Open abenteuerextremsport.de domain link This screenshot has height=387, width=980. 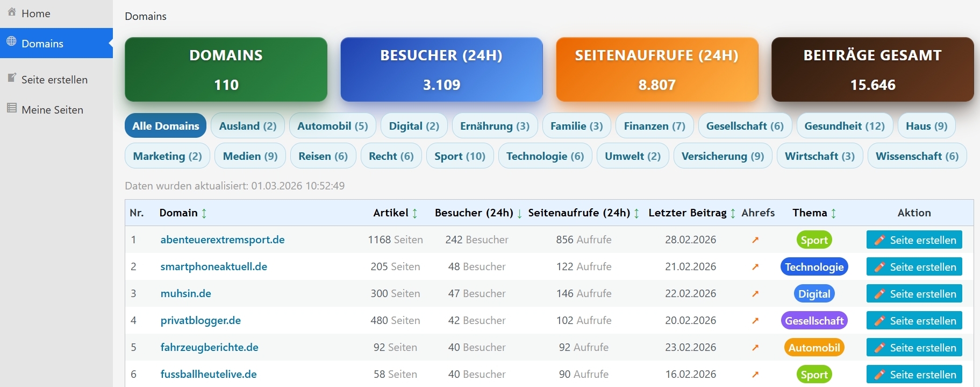[x=223, y=240]
